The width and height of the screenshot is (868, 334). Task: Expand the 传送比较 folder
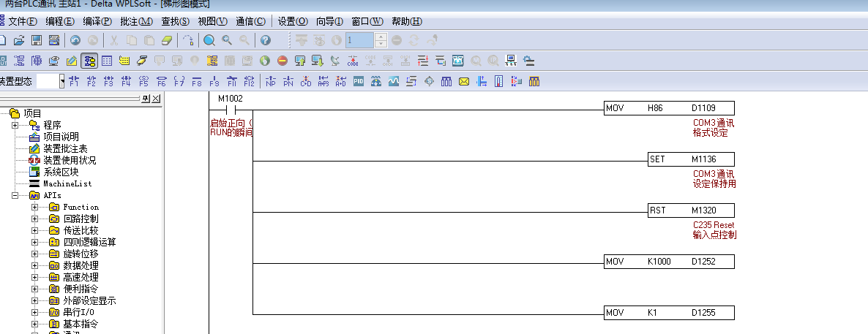[x=34, y=230]
